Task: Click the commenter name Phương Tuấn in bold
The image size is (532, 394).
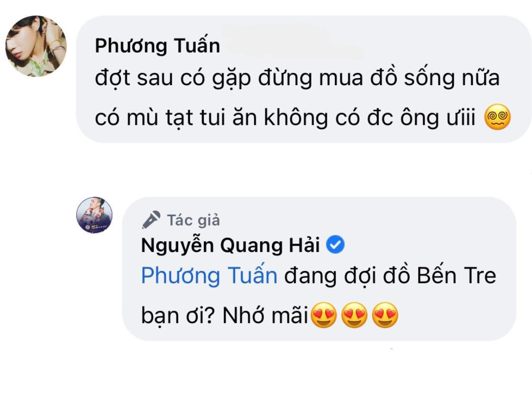Action: [157, 46]
